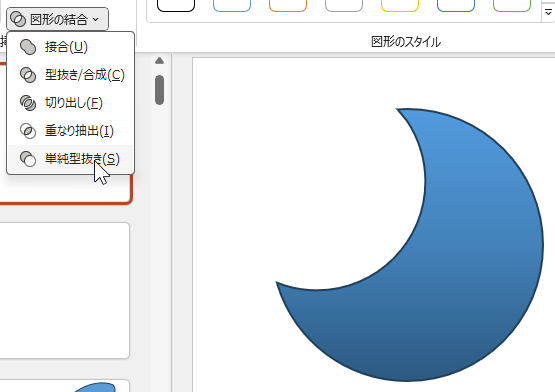Apply the dark blue outline shape style
Image resolution: width=555 pixels, height=392 pixels.
[x=456, y=6]
